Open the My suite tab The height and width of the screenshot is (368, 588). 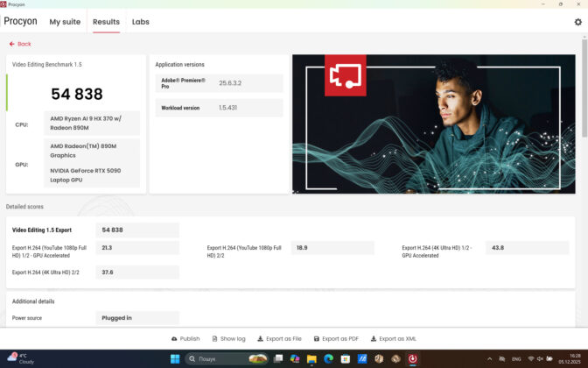(x=65, y=22)
